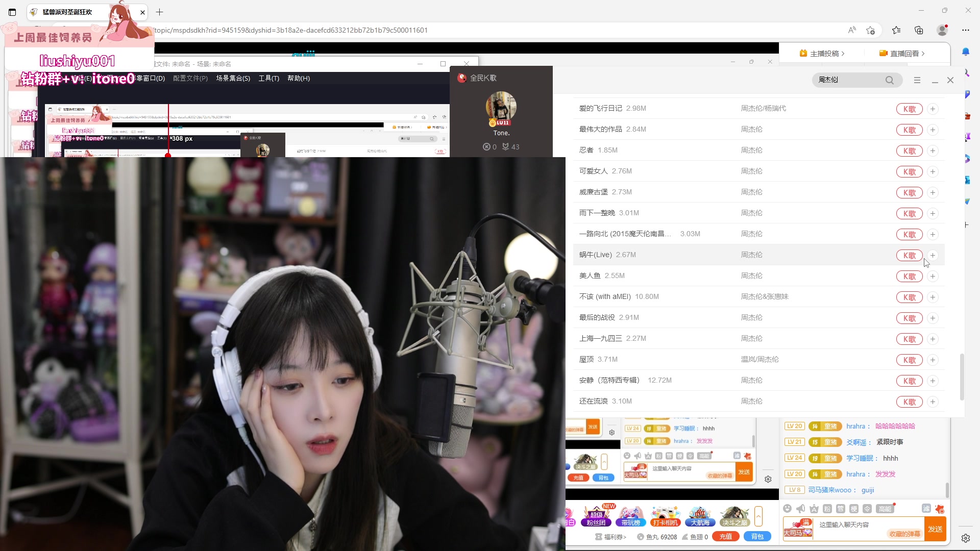Open the K歌 app hamburger menu
Viewport: 980px width, 551px height.
[x=917, y=80]
